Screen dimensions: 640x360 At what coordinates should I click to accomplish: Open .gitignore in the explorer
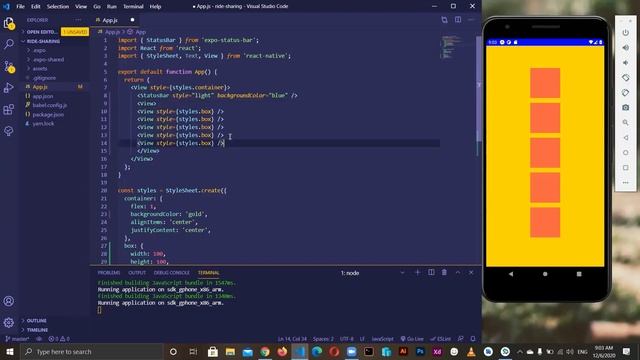click(44, 78)
